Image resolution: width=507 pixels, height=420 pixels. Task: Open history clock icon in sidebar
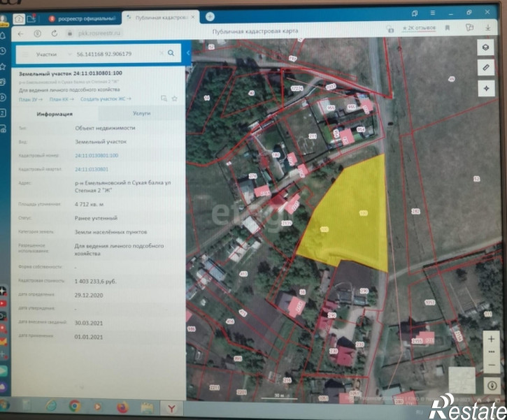(x=3, y=51)
